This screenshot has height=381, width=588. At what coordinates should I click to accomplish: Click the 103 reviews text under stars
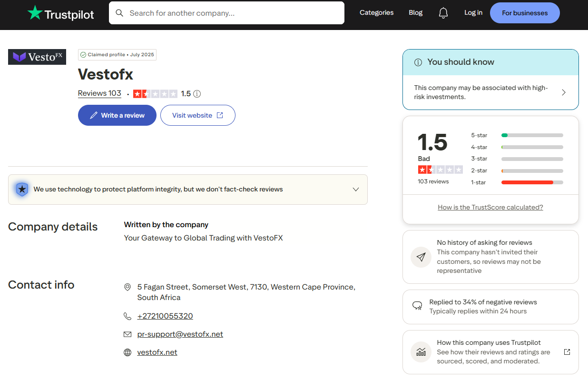coord(433,181)
